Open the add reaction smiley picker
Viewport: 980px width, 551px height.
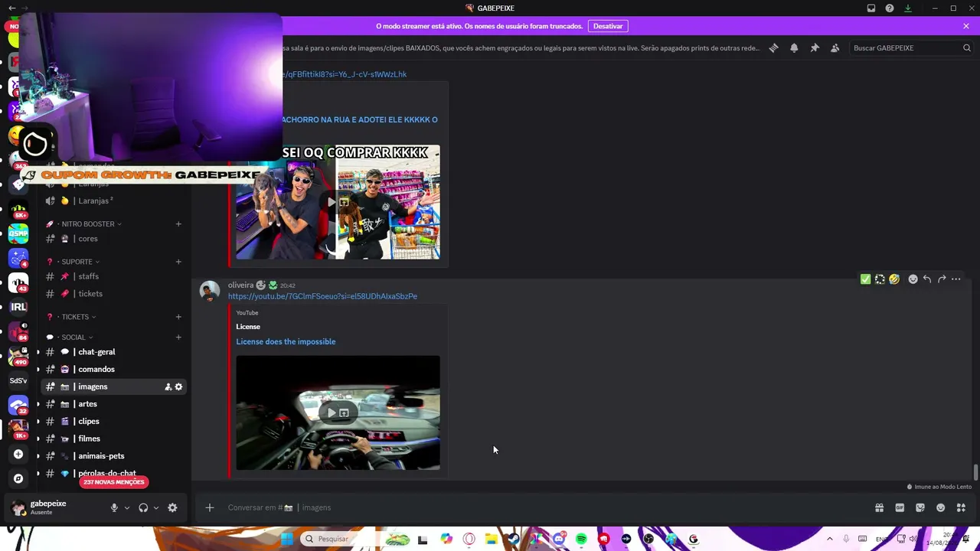(913, 279)
